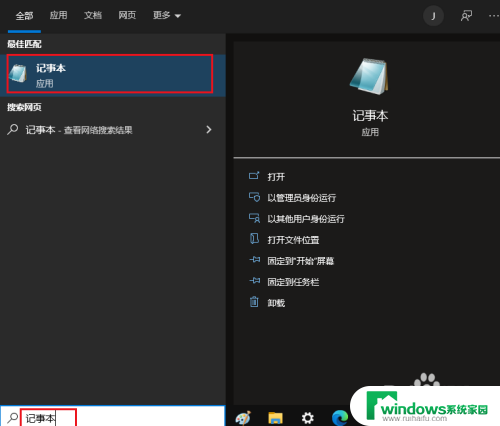The width and height of the screenshot is (500, 426).
Task: Switch to the 文档 tab
Action: tap(93, 15)
